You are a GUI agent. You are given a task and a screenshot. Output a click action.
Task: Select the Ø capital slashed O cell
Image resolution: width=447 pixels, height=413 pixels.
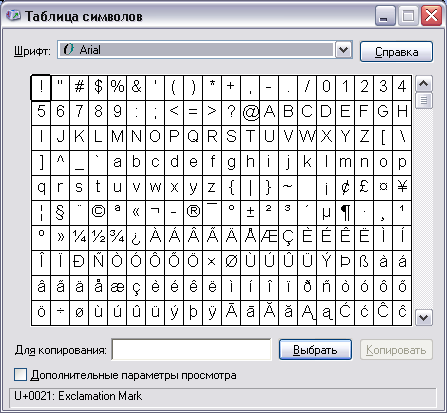231,263
